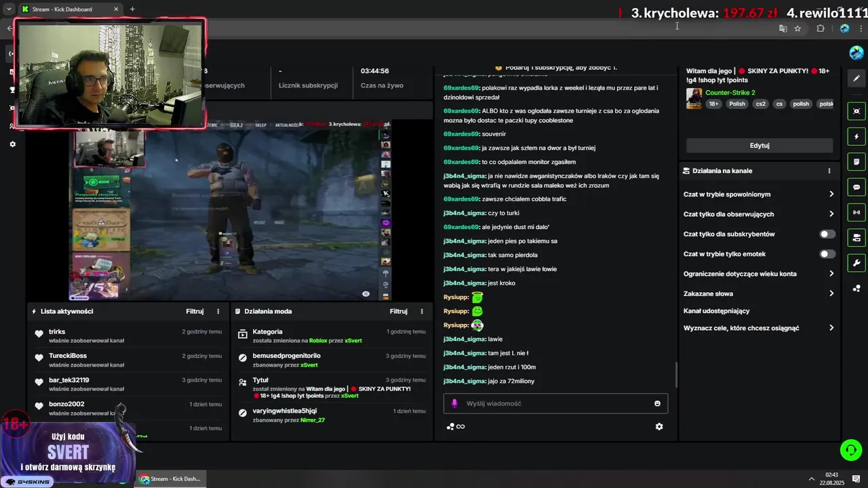Open the Lista aktywności three-dot menu
The image size is (868, 488).
(x=218, y=311)
